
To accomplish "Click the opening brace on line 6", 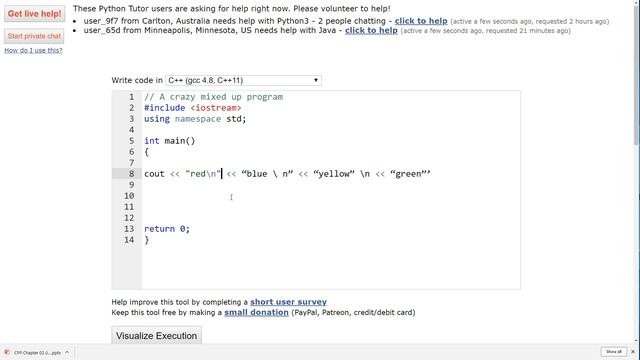I will tap(147, 152).
